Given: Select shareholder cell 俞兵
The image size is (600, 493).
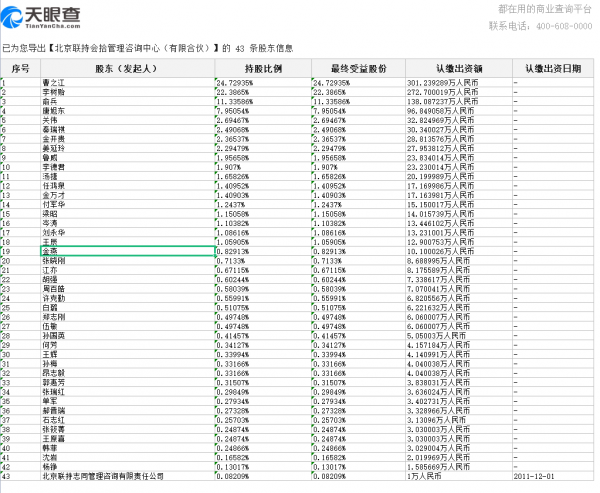Looking at the screenshot, I should (127, 101).
